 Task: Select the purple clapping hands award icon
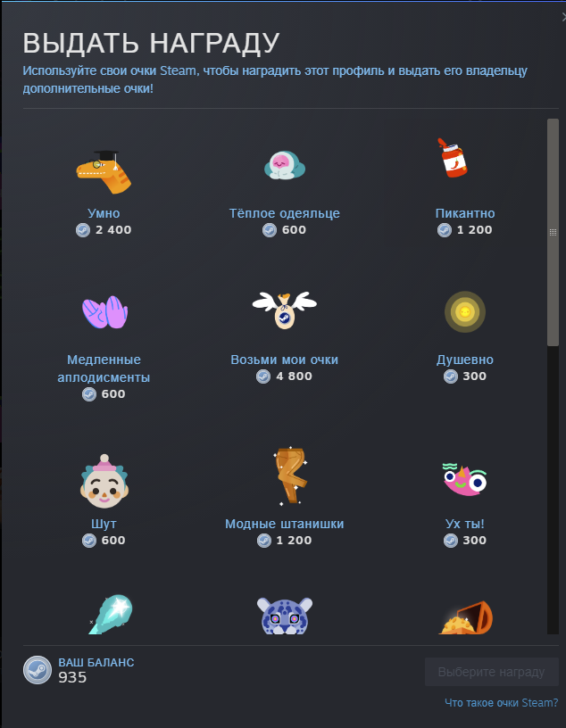click(x=104, y=312)
